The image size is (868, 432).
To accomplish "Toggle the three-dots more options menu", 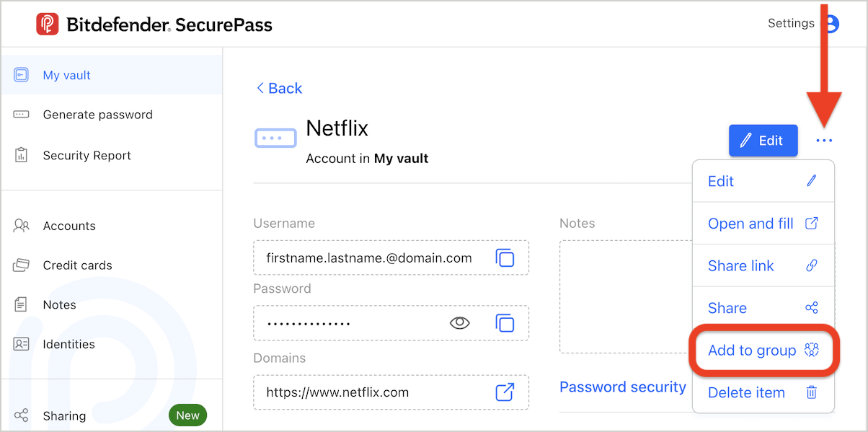I will (x=824, y=141).
